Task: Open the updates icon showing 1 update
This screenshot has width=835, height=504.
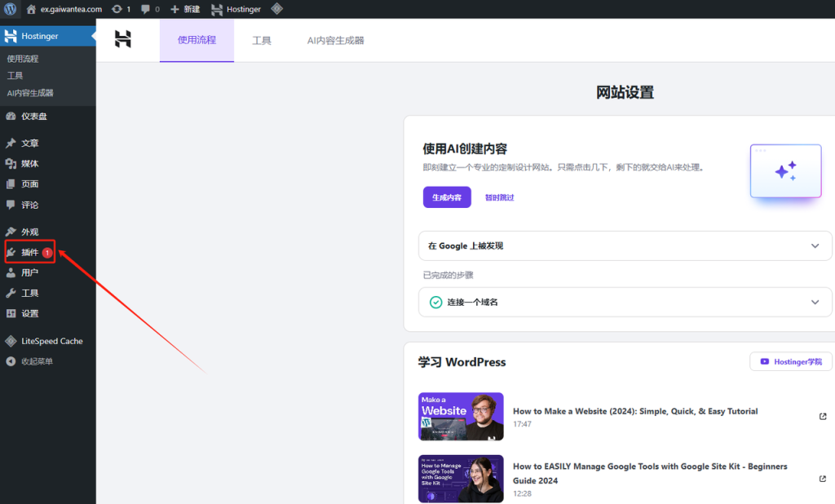Action: (122, 9)
